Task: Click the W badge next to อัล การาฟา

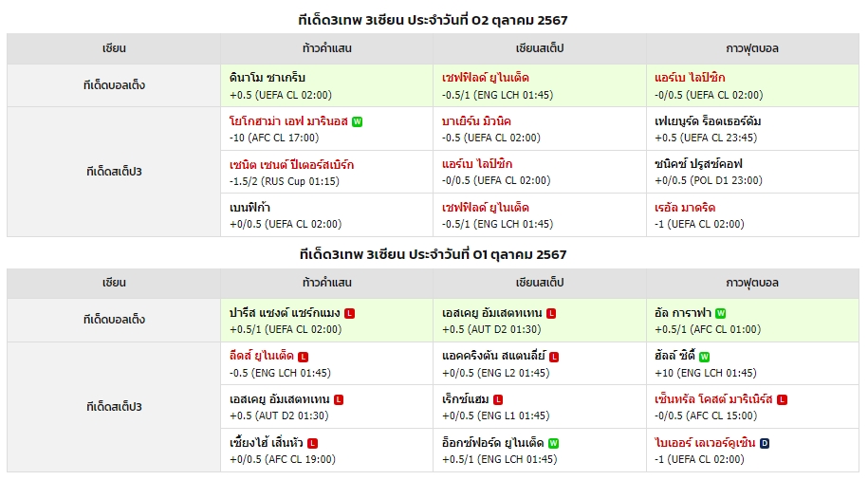Action: (x=720, y=313)
